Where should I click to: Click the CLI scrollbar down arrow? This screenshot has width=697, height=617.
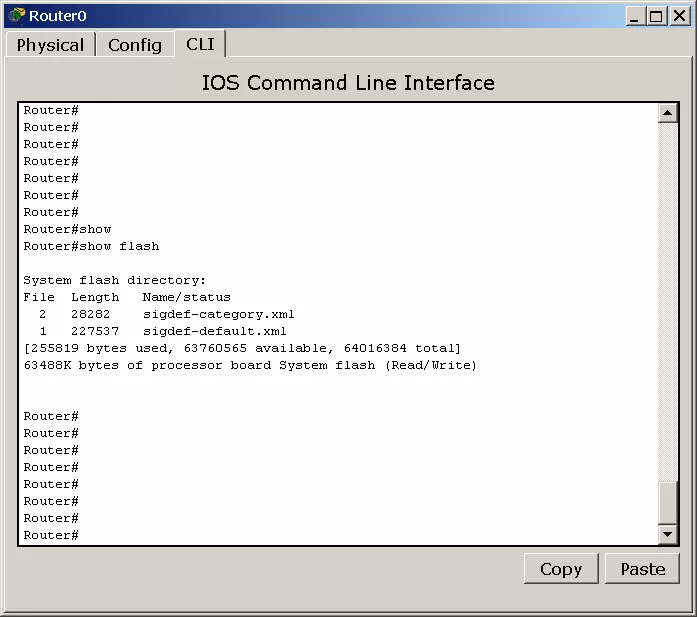point(668,535)
